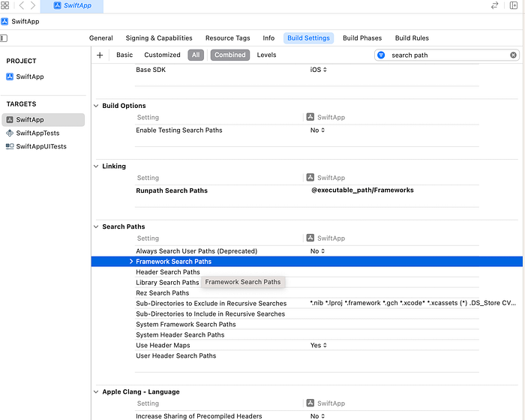Viewport: 525px width, 420px height.
Task: Change Increase Sharing of Precompiled Headers value
Action: [317, 416]
